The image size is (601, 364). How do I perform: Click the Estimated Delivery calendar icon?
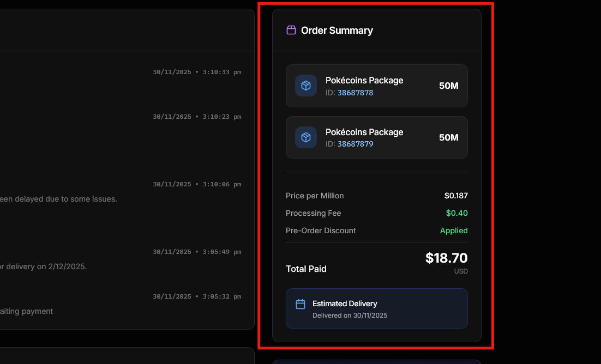click(x=300, y=304)
